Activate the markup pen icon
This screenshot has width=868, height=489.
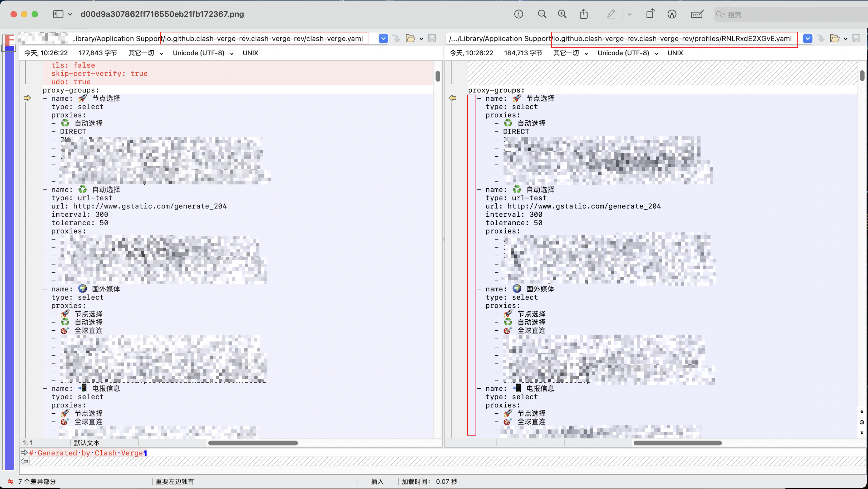(x=611, y=14)
